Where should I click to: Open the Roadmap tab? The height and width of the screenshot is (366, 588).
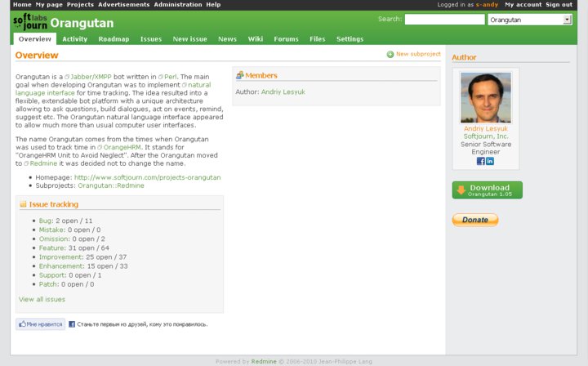[x=114, y=39]
